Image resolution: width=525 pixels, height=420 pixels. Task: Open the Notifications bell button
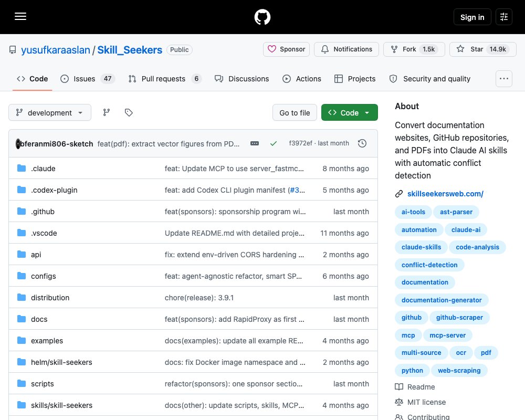click(346, 49)
